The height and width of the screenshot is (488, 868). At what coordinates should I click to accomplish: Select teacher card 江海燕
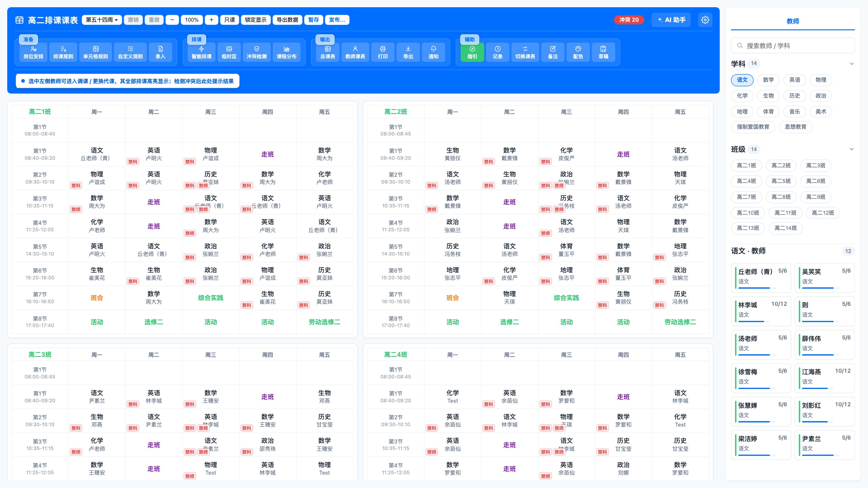pyautogui.click(x=825, y=378)
